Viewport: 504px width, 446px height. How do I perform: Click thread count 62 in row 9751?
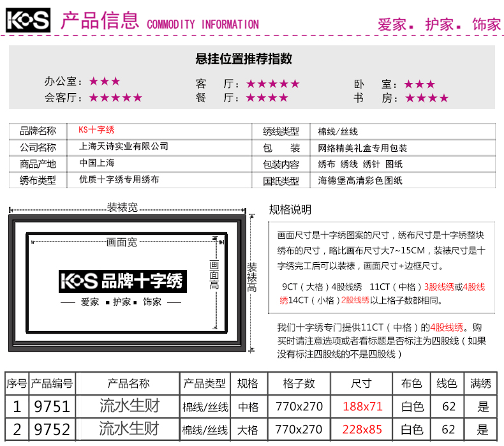[x=448, y=406]
